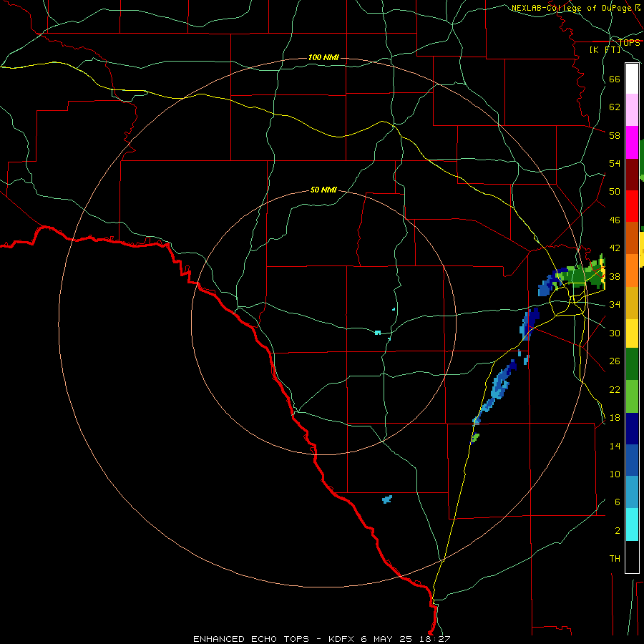Select the dark green swatch between 30 and 26

click(x=632, y=364)
